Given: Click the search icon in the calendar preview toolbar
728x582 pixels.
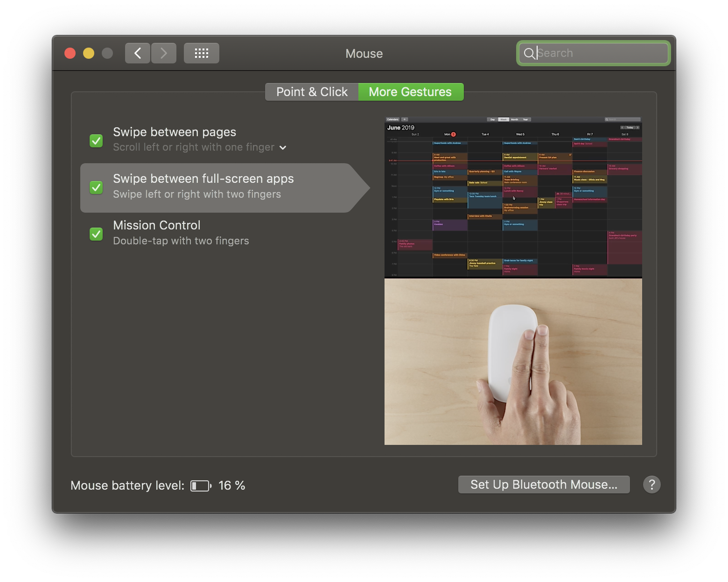Looking at the screenshot, I should (x=607, y=119).
